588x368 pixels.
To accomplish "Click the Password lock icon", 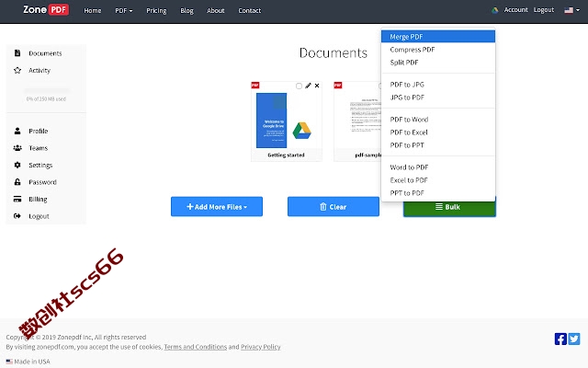I will (17, 182).
